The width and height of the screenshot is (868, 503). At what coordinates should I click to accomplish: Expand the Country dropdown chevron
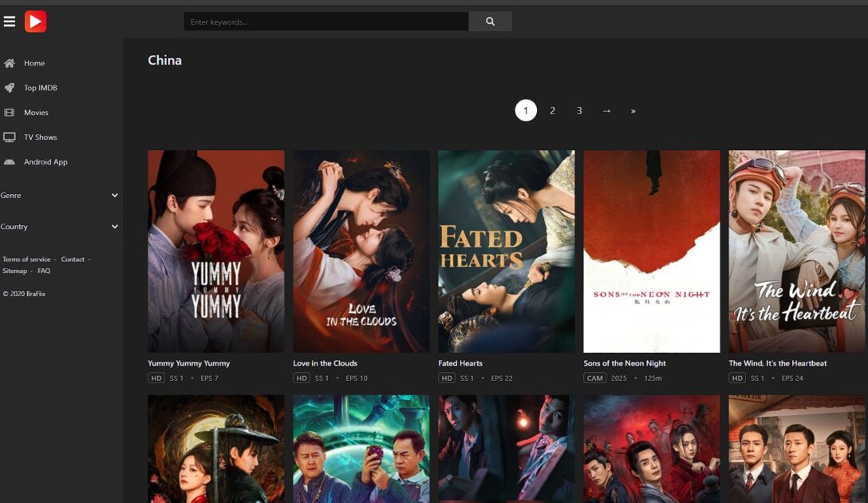115,227
